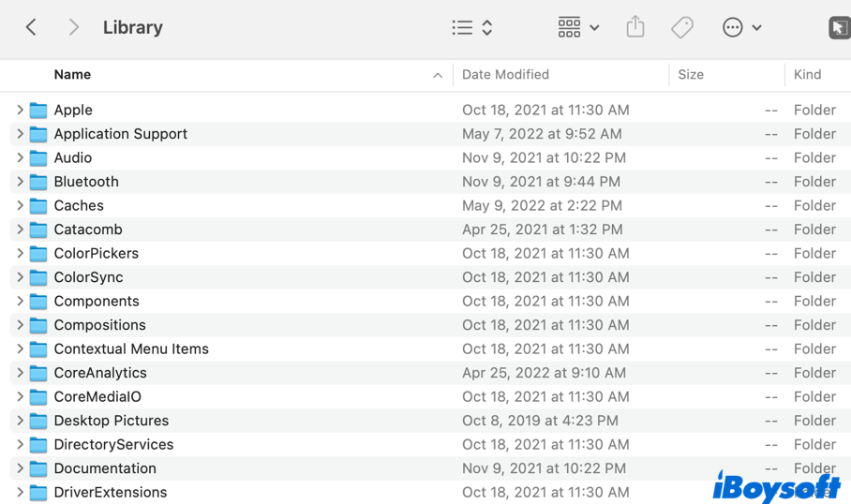Screen dimensions: 851x504
Task: Expand the Caches folder disclosure arrow
Action: click(x=20, y=205)
